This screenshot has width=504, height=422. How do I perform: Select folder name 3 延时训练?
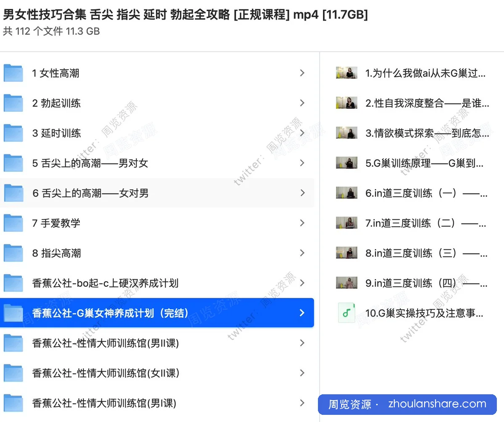pyautogui.click(x=56, y=134)
